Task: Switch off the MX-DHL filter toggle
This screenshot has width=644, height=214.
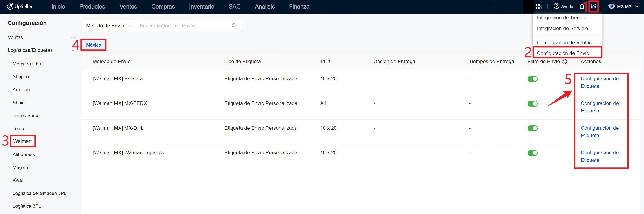Action: tap(533, 128)
